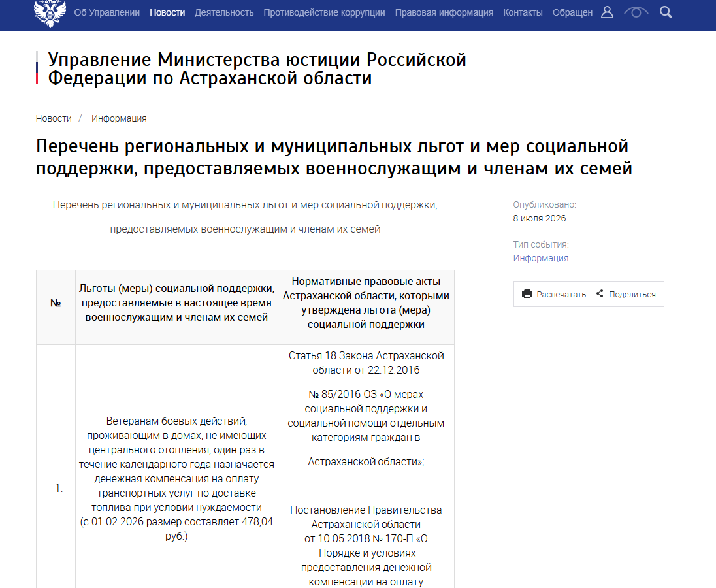
Task: Click the Ветеранам боевых действий cell text
Action: pyautogui.click(x=177, y=478)
